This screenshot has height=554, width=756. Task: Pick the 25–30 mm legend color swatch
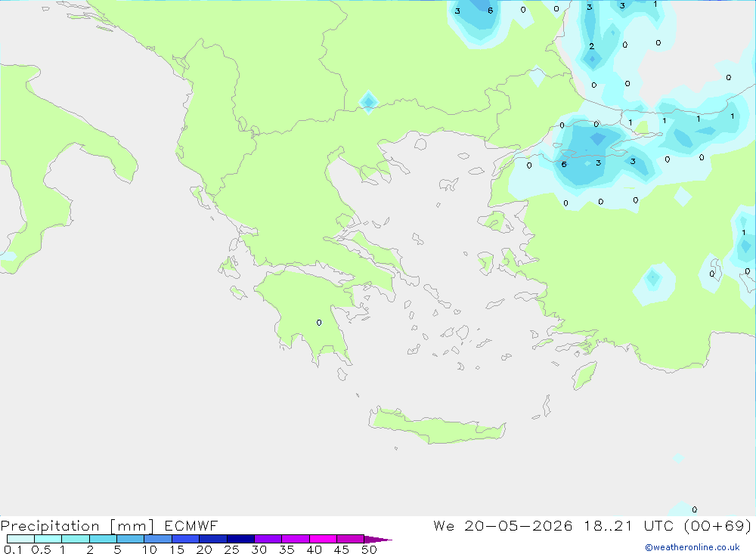(x=240, y=539)
